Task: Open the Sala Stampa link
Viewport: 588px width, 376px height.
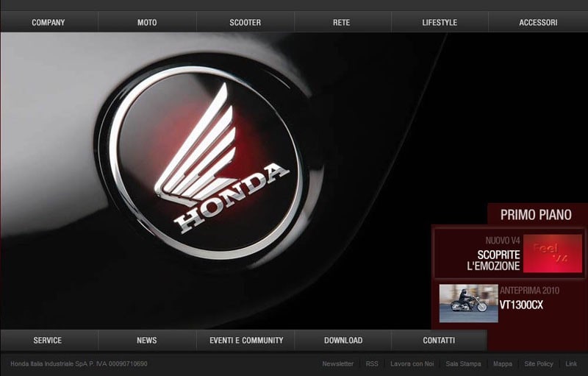Action: tap(463, 363)
